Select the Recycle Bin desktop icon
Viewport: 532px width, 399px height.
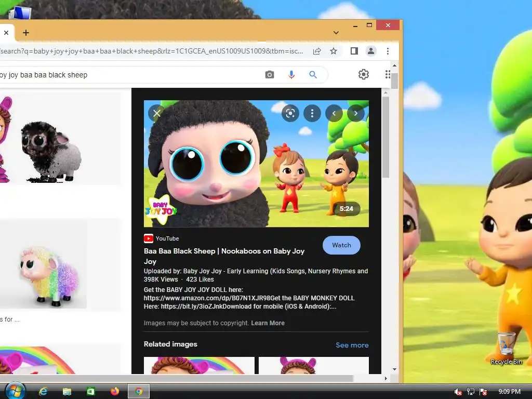tap(506, 349)
